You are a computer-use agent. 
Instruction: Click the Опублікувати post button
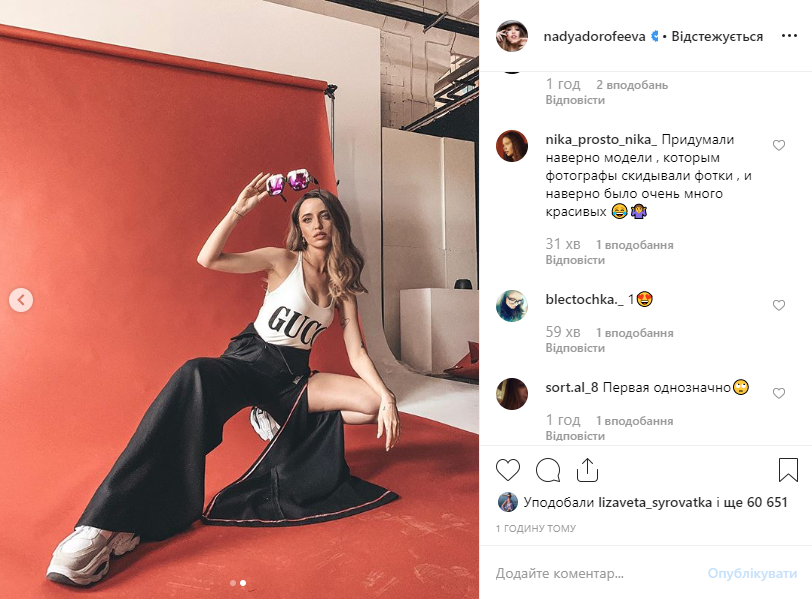coord(752,573)
